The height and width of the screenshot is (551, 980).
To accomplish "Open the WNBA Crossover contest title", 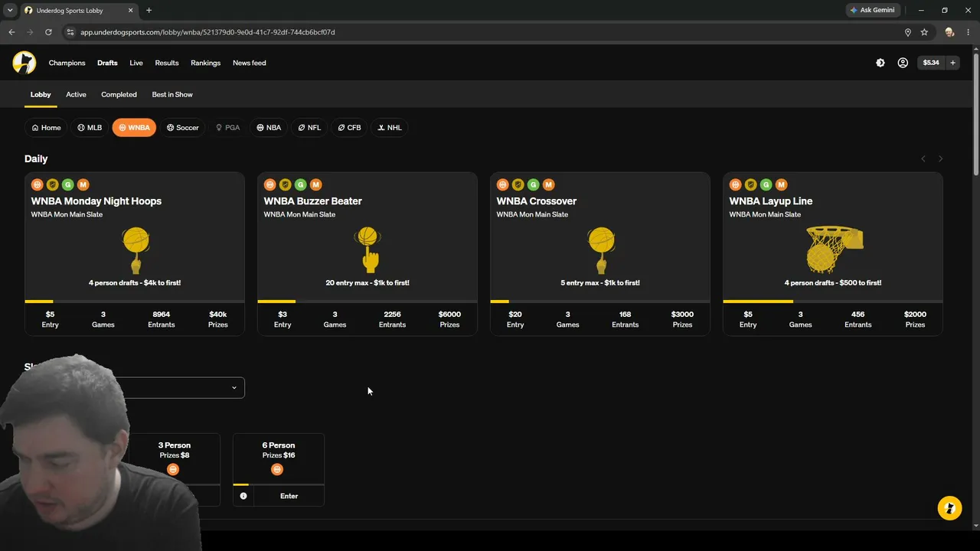I will click(x=537, y=201).
